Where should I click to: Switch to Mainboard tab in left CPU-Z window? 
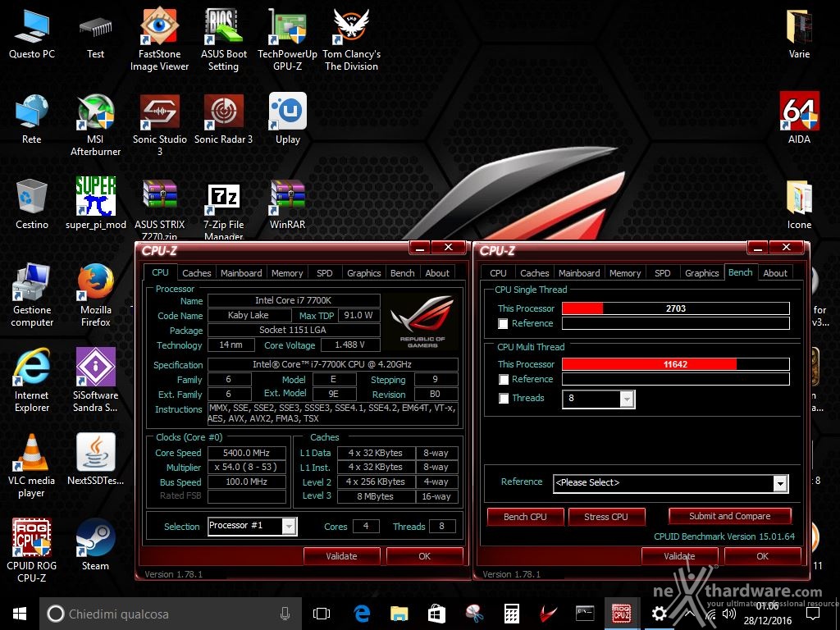[x=241, y=273]
